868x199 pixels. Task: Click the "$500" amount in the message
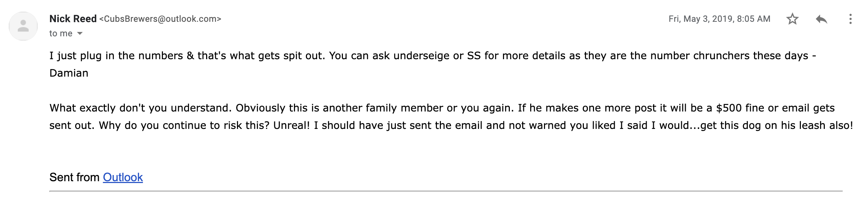pyautogui.click(x=729, y=108)
